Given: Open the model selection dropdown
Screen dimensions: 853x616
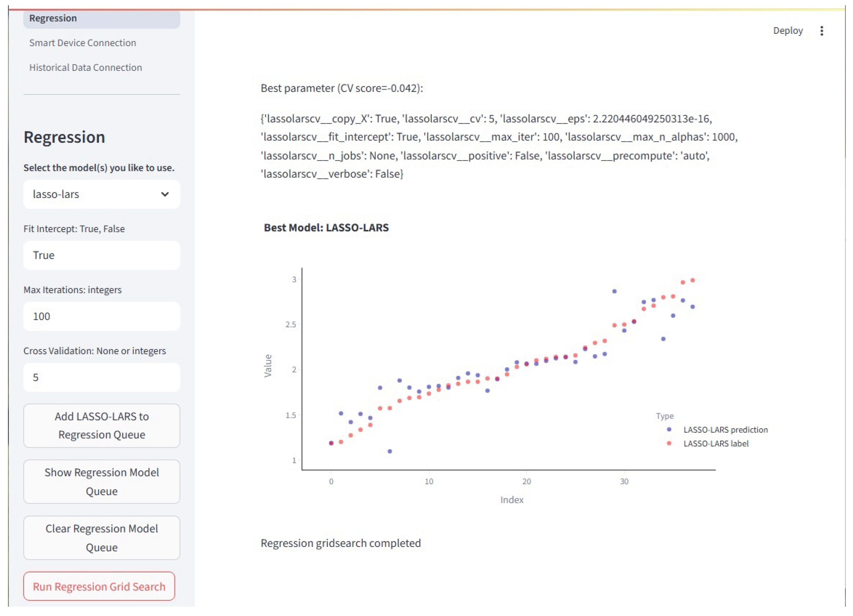Looking at the screenshot, I should pos(102,194).
